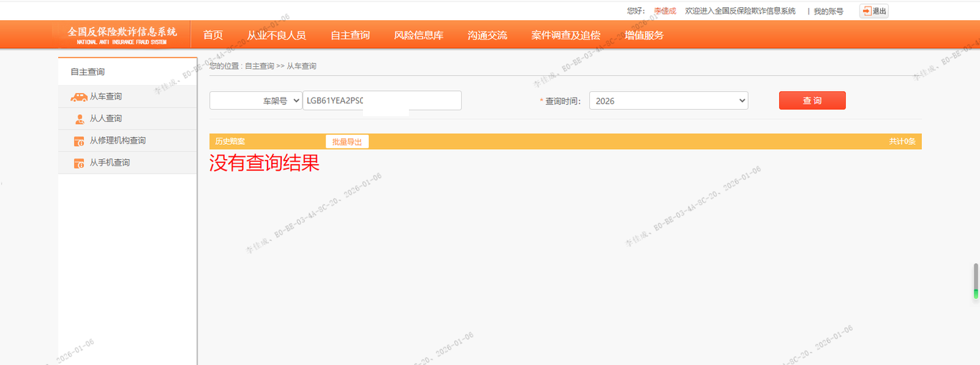
Task: Open 案件调查及追偿 in the navigation
Action: point(565,35)
